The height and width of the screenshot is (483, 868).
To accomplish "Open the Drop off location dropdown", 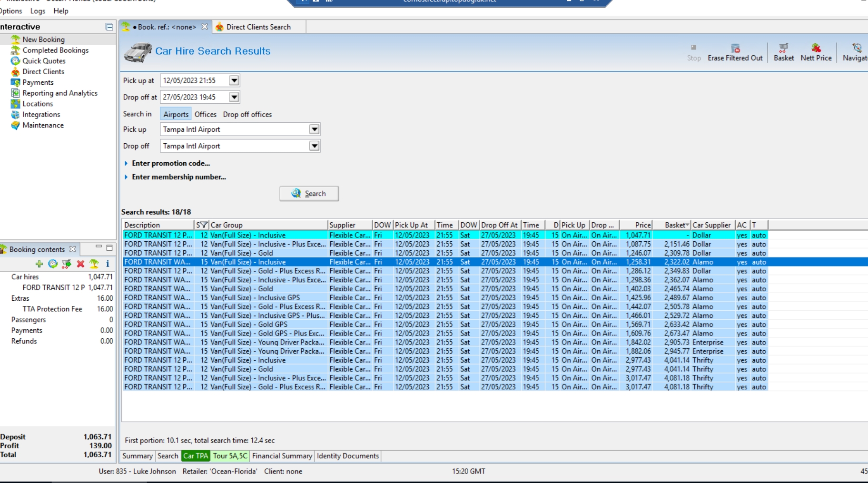I will 314,146.
